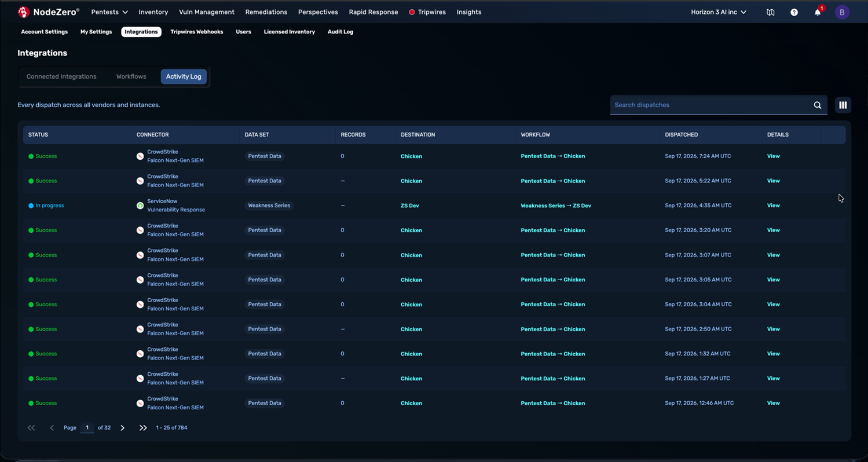The image size is (868, 462).
Task: Go to the first page
Action: click(x=31, y=428)
